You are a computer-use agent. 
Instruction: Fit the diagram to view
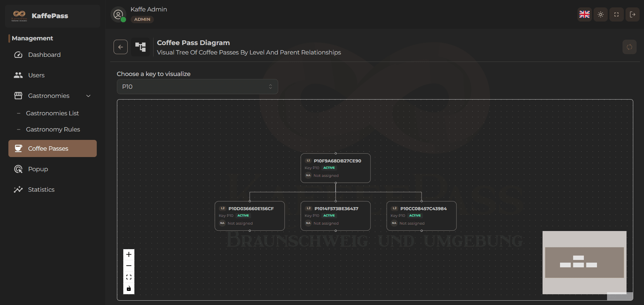click(129, 277)
